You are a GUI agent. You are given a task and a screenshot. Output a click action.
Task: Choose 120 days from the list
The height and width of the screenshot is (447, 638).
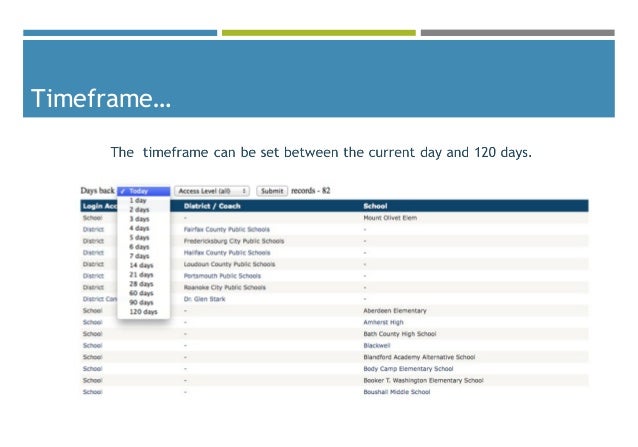point(143,312)
